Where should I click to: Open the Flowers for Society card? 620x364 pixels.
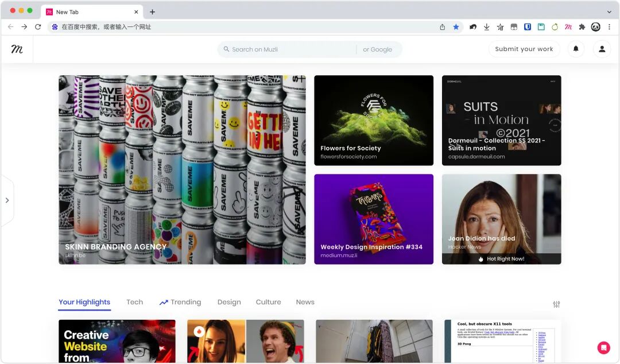click(374, 120)
